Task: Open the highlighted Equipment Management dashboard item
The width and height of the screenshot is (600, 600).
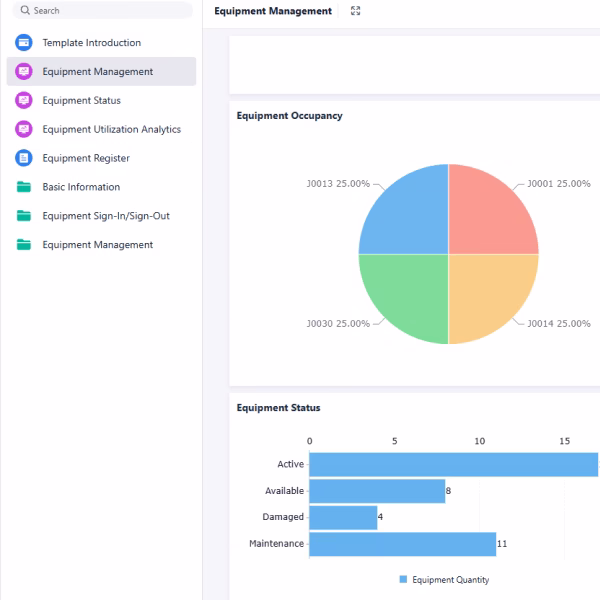Action: (97, 72)
